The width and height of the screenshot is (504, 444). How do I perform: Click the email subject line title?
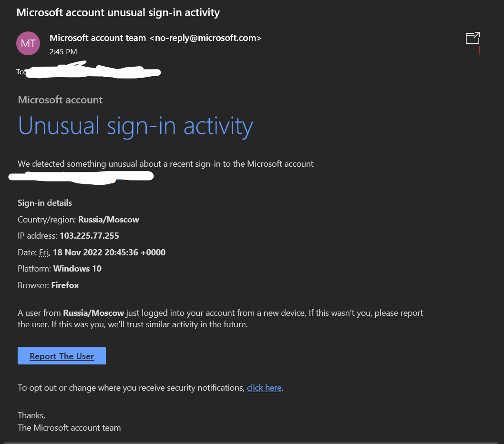pyautogui.click(x=118, y=12)
